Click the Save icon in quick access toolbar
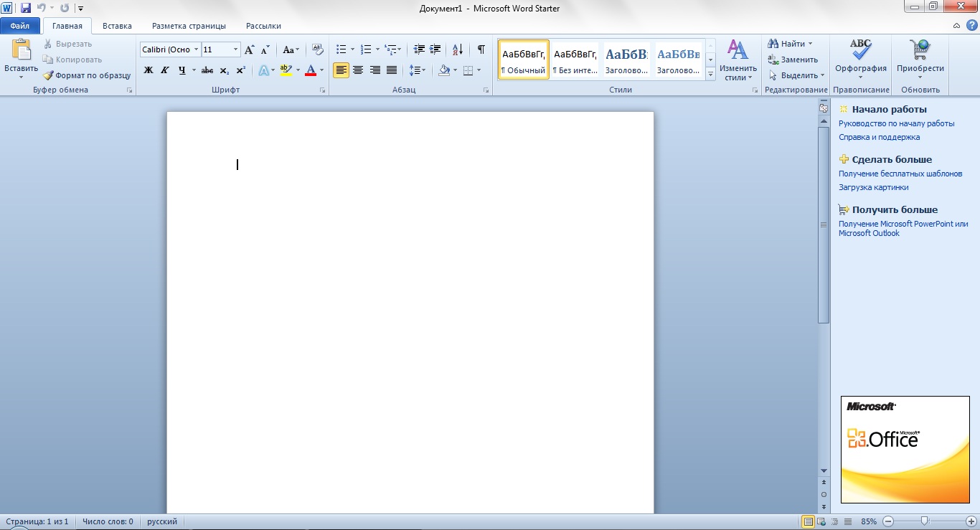The height and width of the screenshot is (530, 980). pyautogui.click(x=26, y=8)
